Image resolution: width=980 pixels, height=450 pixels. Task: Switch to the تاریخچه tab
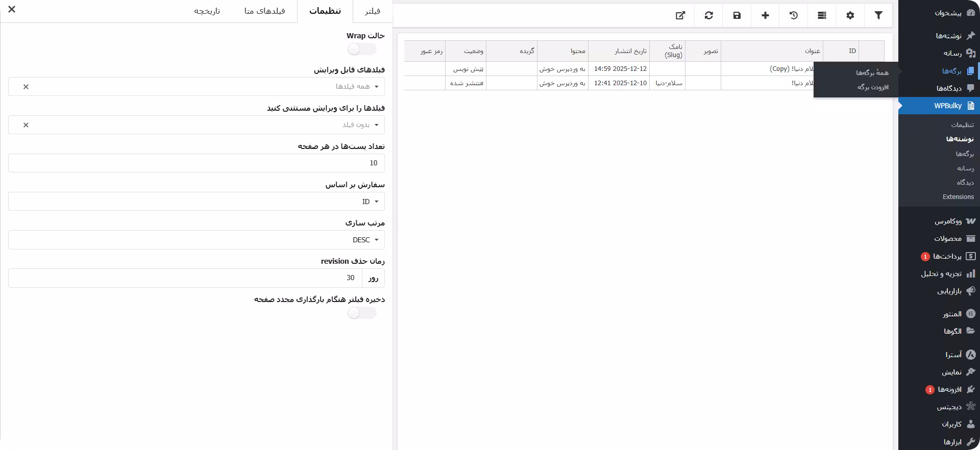[x=207, y=11]
